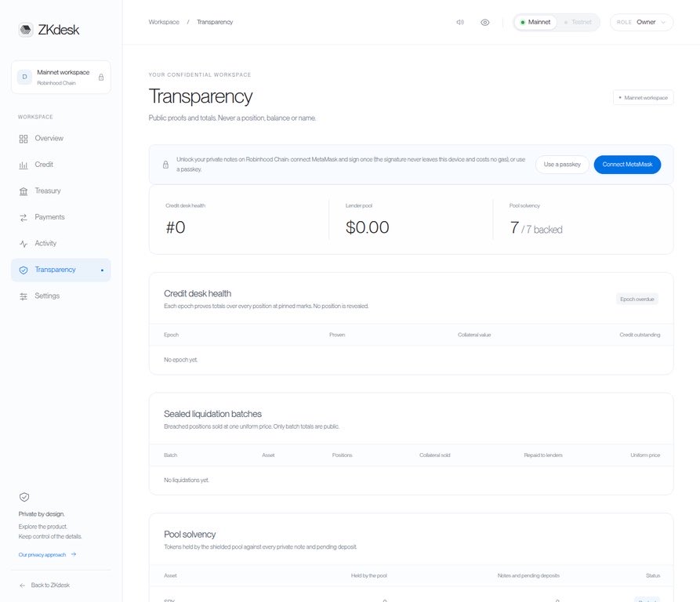The height and width of the screenshot is (602, 700).
Task: Open the Activity page
Action: (61, 244)
